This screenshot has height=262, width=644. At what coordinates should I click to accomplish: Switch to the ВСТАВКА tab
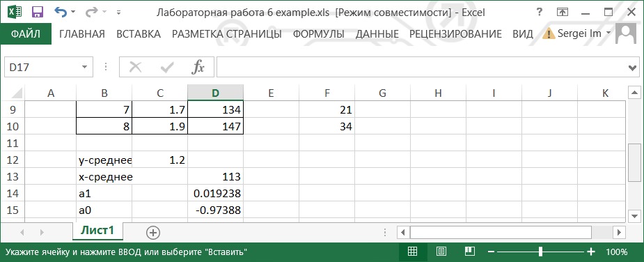pyautogui.click(x=139, y=33)
